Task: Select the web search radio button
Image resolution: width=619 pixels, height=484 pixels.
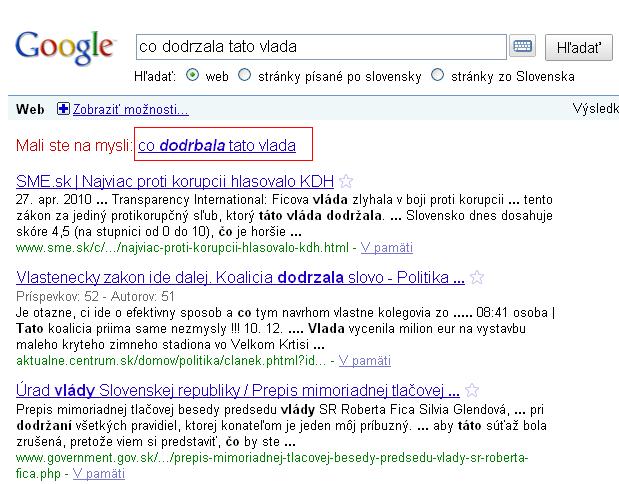Action: [192, 75]
